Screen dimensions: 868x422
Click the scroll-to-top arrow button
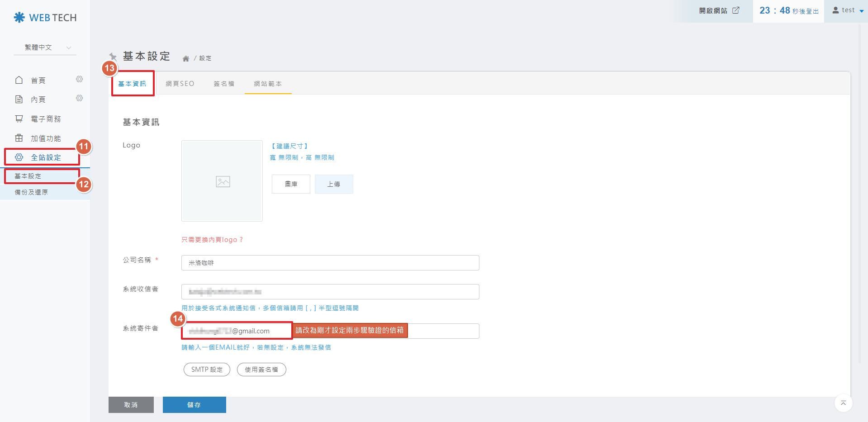[x=843, y=403]
